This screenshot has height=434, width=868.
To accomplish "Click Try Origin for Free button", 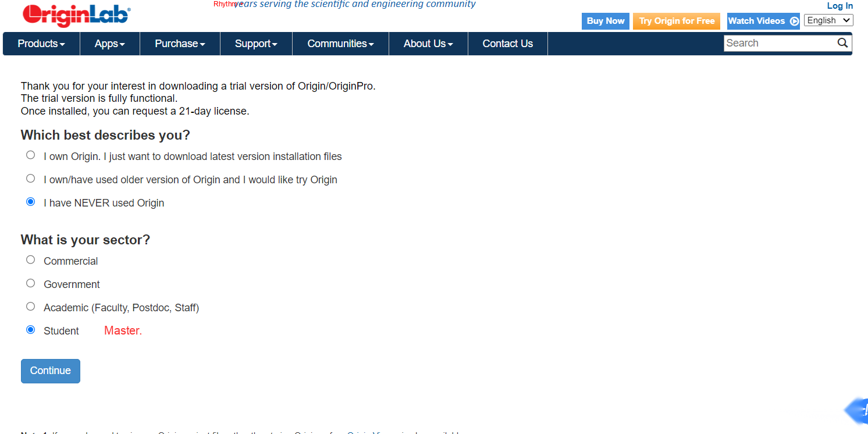I will click(x=677, y=21).
